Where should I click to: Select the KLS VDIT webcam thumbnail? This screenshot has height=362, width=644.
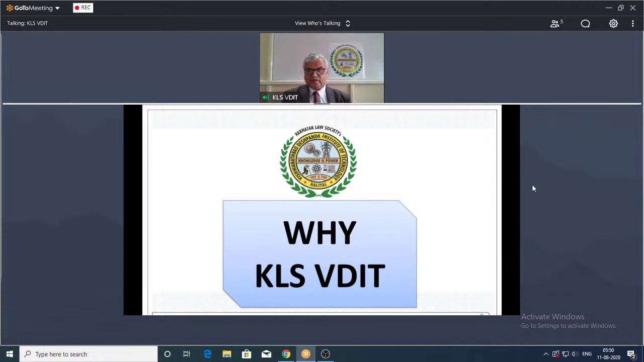click(322, 68)
